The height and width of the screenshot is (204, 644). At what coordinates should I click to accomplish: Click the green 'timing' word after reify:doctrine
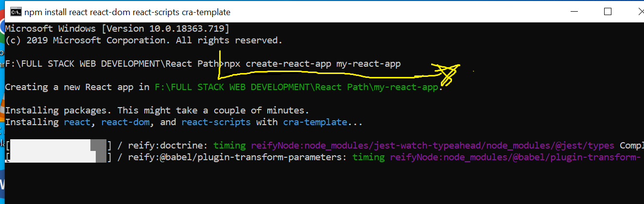(x=229, y=145)
